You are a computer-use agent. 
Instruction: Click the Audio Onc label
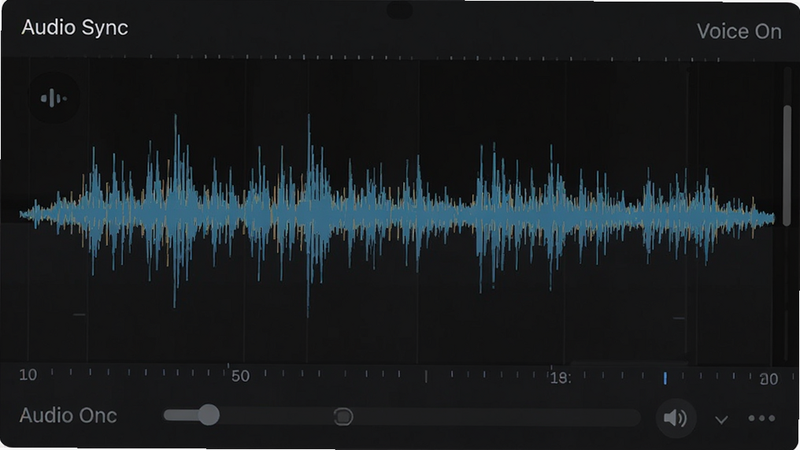pyautogui.click(x=68, y=415)
